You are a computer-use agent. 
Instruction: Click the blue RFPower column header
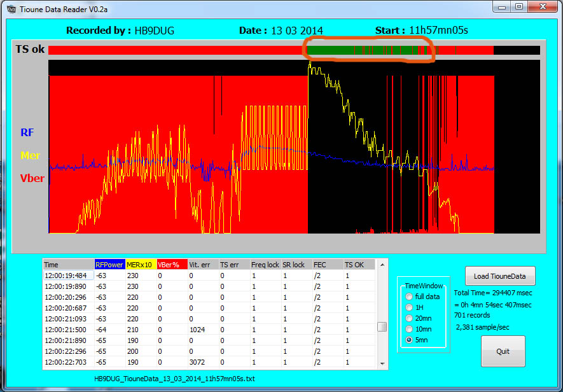[109, 265]
